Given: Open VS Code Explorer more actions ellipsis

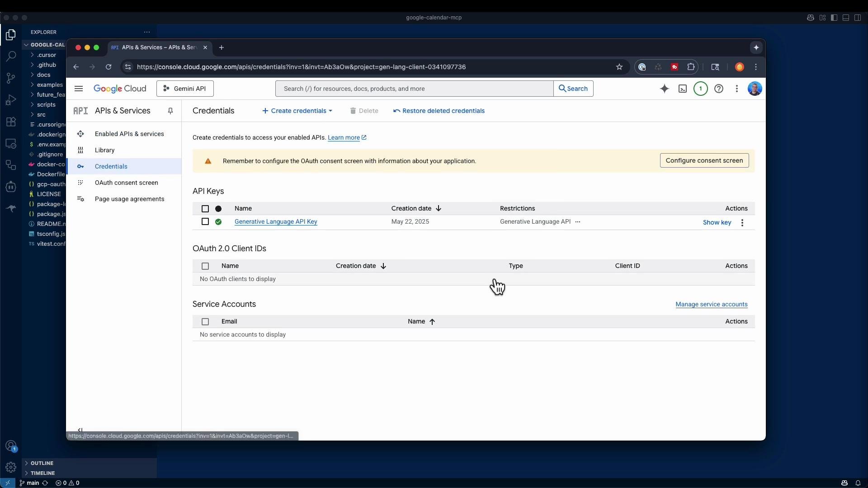Looking at the screenshot, I should [x=147, y=32].
